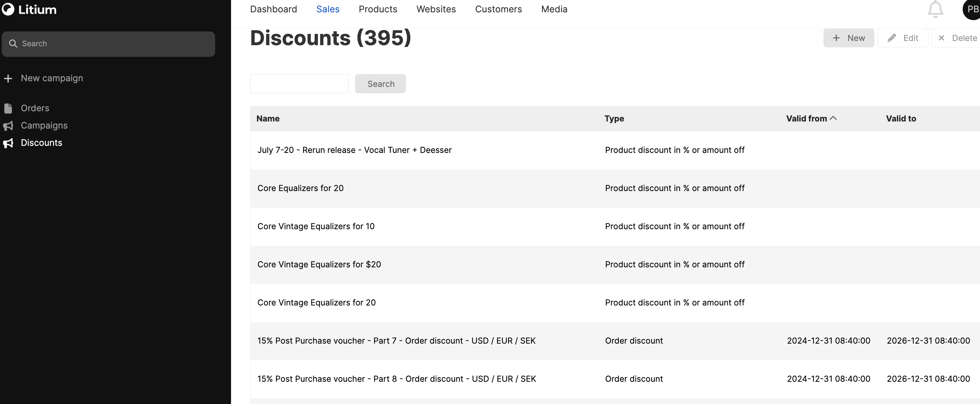Image resolution: width=980 pixels, height=404 pixels.
Task: Open the PB user profile avatar
Action: (x=972, y=9)
